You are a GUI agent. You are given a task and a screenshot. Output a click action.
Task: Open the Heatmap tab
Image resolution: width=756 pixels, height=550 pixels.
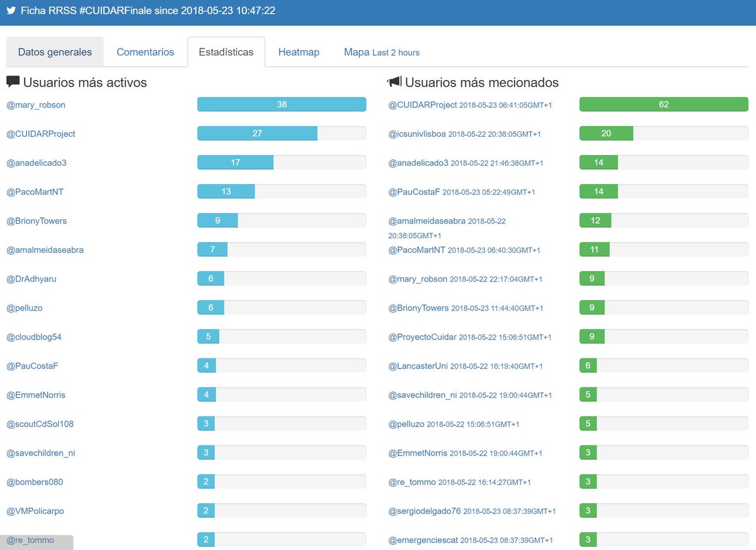click(x=299, y=52)
